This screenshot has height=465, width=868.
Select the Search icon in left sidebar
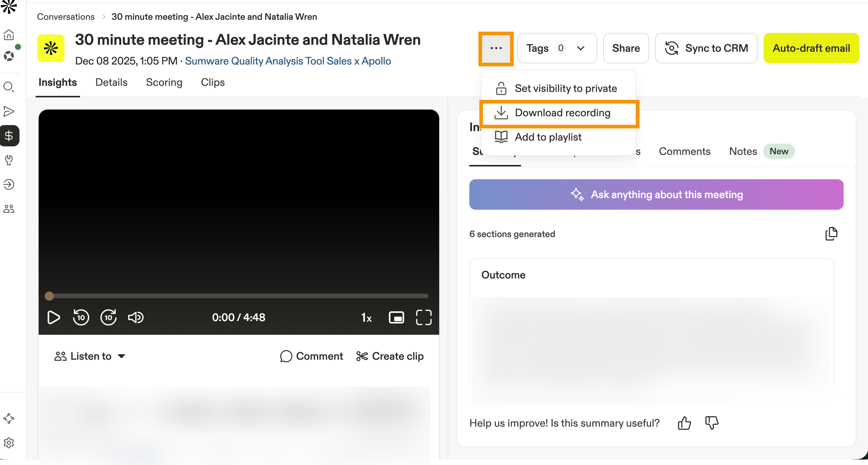coord(9,87)
